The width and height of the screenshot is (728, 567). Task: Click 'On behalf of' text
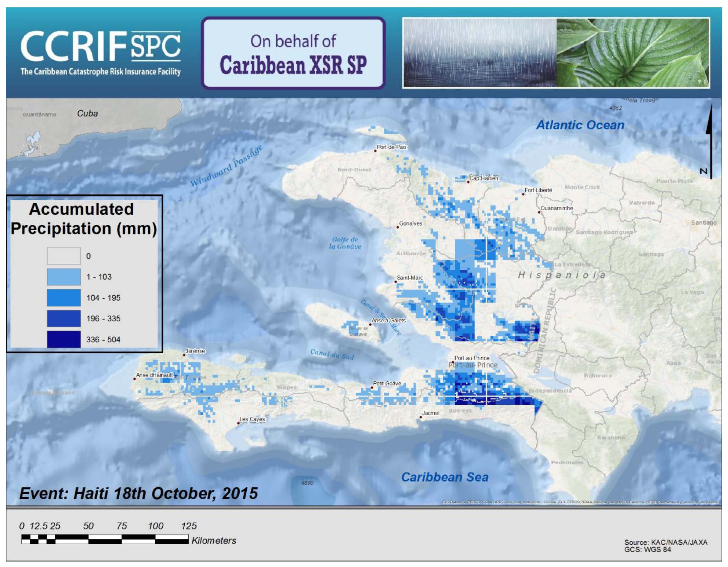pos(293,41)
